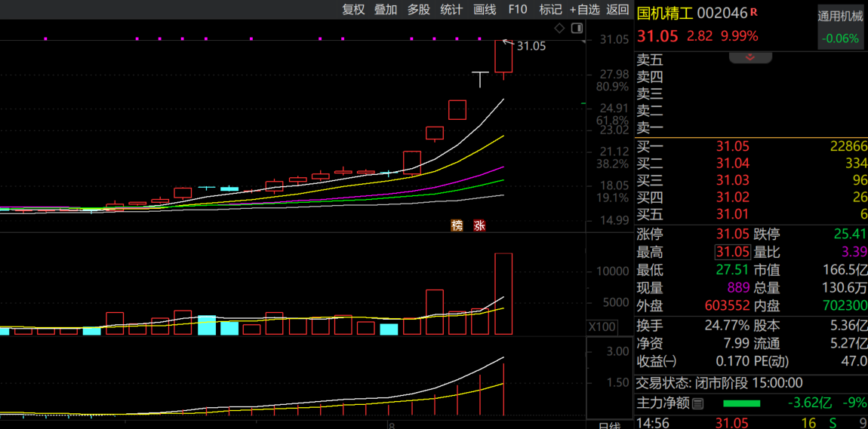Open the 叠加 overlay menu

coord(386,9)
